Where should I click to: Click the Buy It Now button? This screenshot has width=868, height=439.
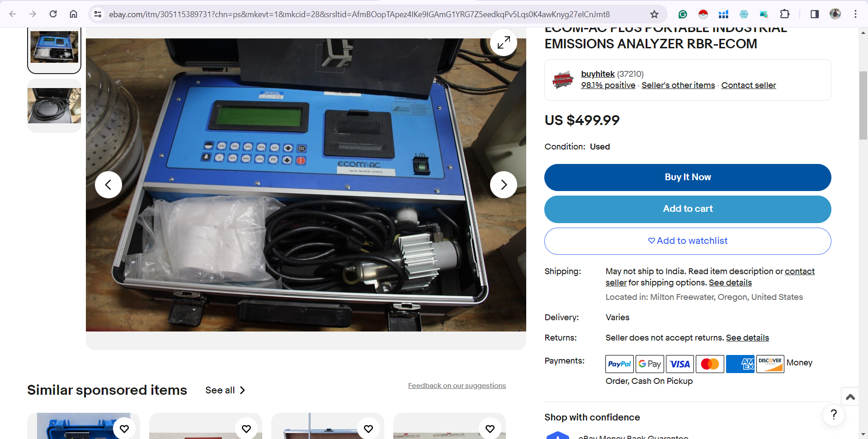coord(688,177)
